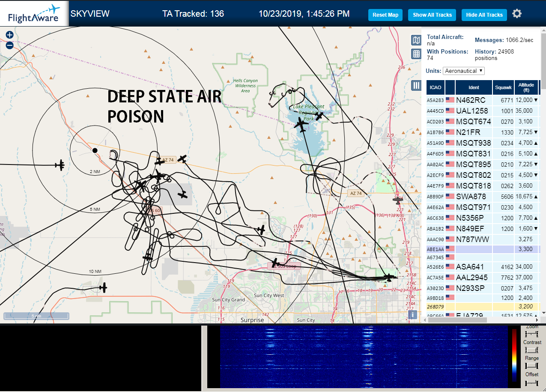Open the map layer switcher icon
The width and height of the screenshot is (546, 392).
(416, 40)
